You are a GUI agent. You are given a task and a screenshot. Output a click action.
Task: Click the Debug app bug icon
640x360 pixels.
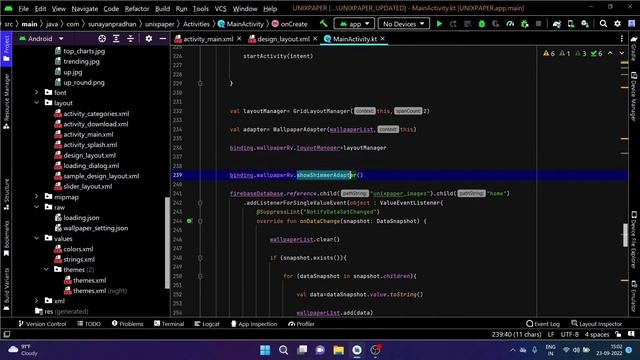(482, 24)
